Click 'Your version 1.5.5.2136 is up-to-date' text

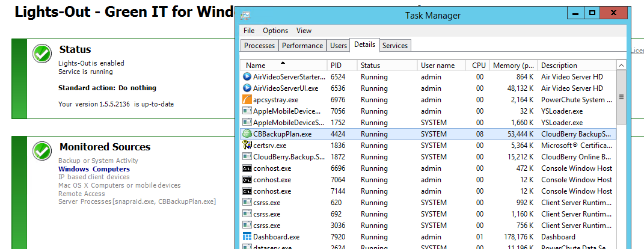pos(116,105)
